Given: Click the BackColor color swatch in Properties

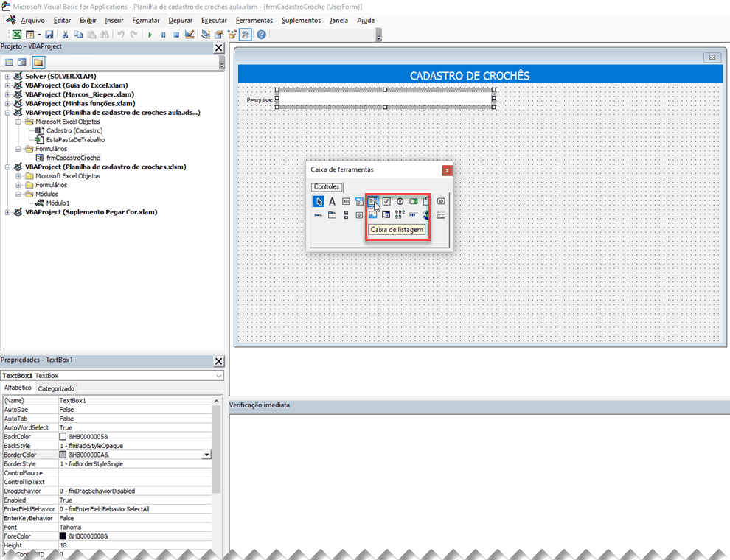Looking at the screenshot, I should click(63, 435).
